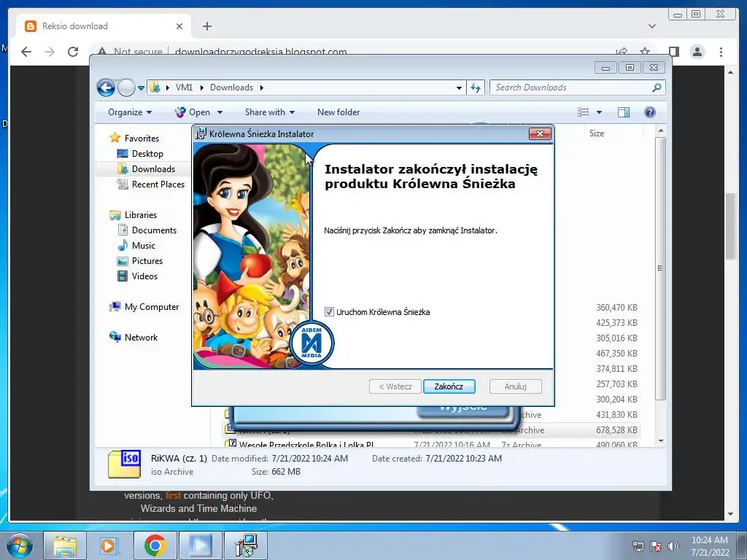The image size is (747, 560).
Task: Click the Zakończ button in installer
Action: [449, 386]
